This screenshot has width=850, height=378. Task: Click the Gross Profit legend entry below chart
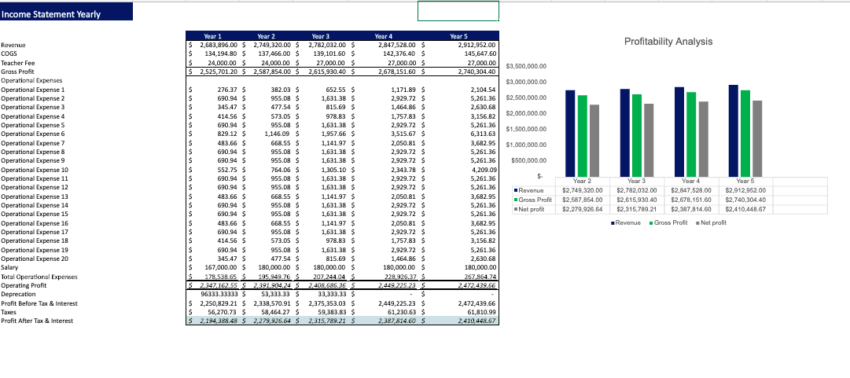[x=668, y=223]
